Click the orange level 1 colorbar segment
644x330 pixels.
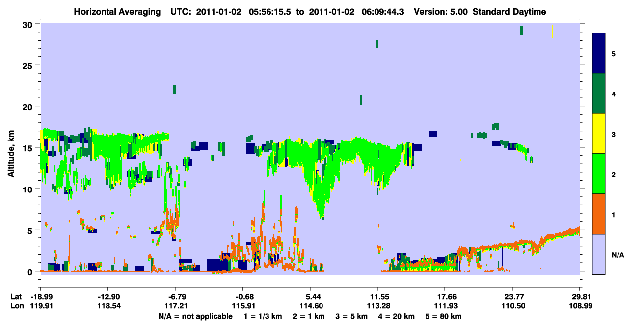[599, 214]
